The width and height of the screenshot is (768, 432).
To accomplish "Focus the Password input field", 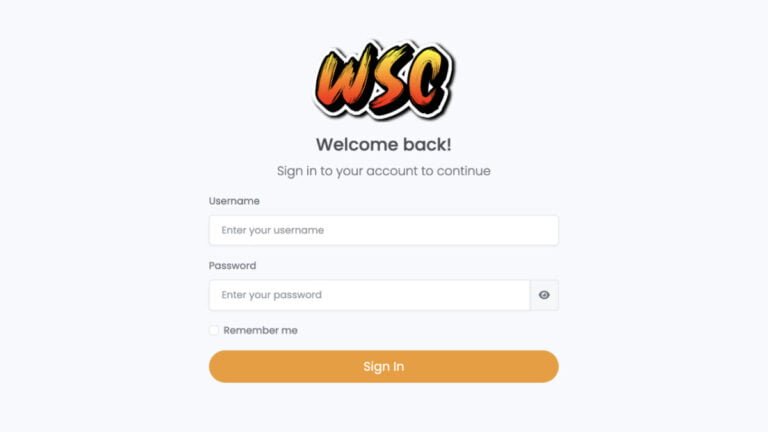I will pos(370,295).
